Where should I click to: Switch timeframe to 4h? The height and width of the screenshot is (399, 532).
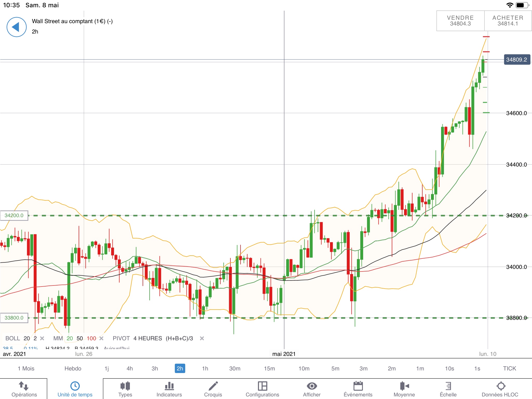pyautogui.click(x=130, y=368)
